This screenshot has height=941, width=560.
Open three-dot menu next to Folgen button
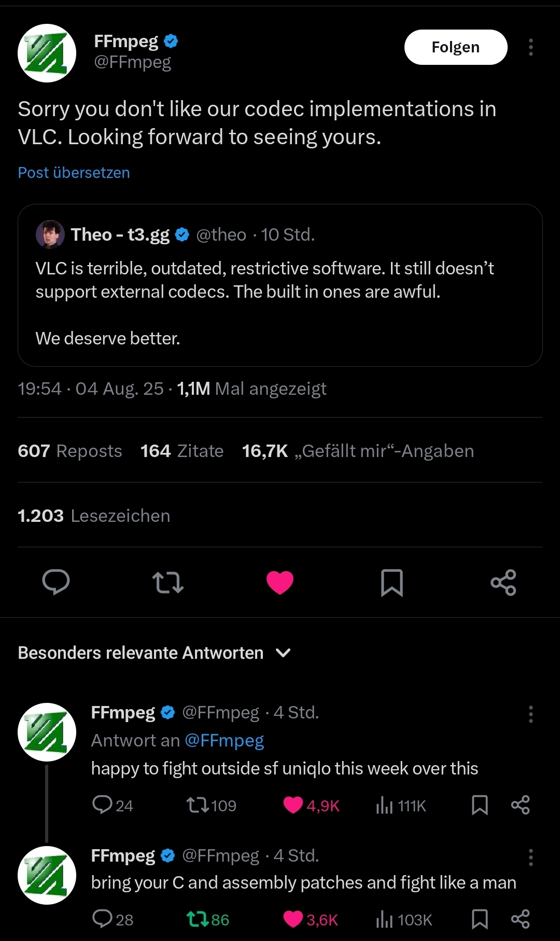(530, 47)
